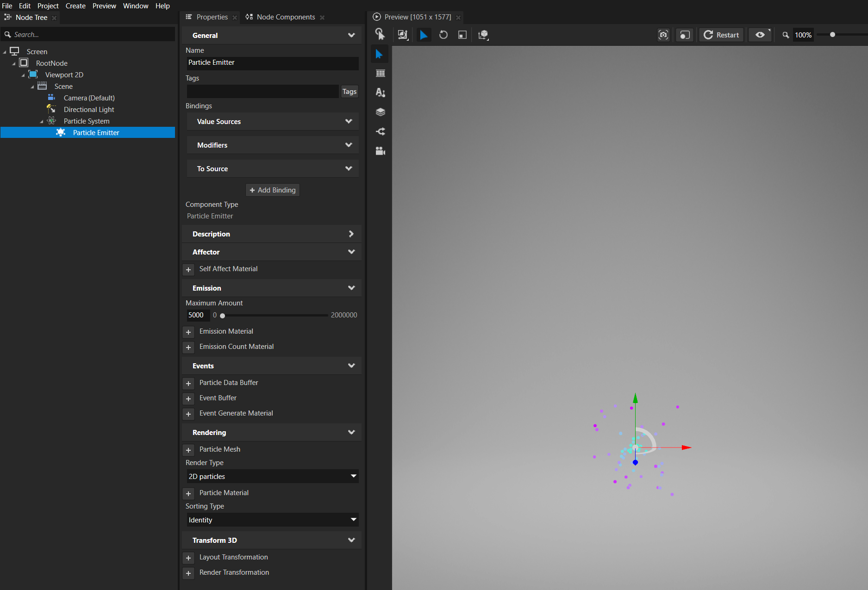The image size is (868, 590).
Task: Add the Emission Material property
Action: [x=188, y=332]
